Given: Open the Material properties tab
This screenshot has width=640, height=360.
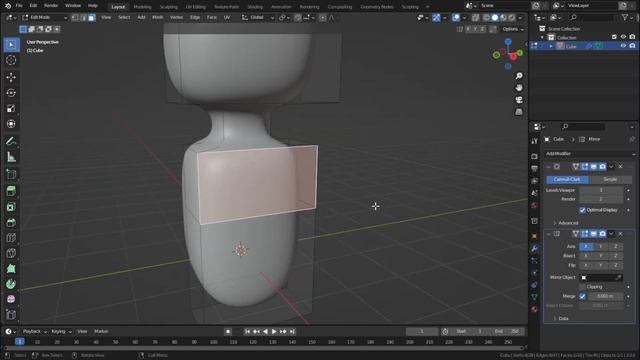Looking at the screenshot, I should pos(535,309).
